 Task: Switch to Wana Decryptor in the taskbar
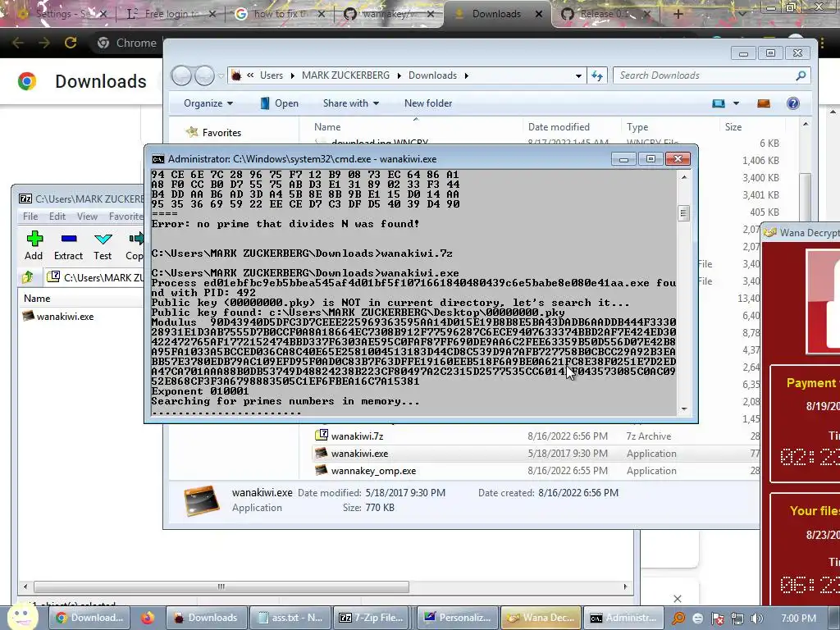click(541, 618)
